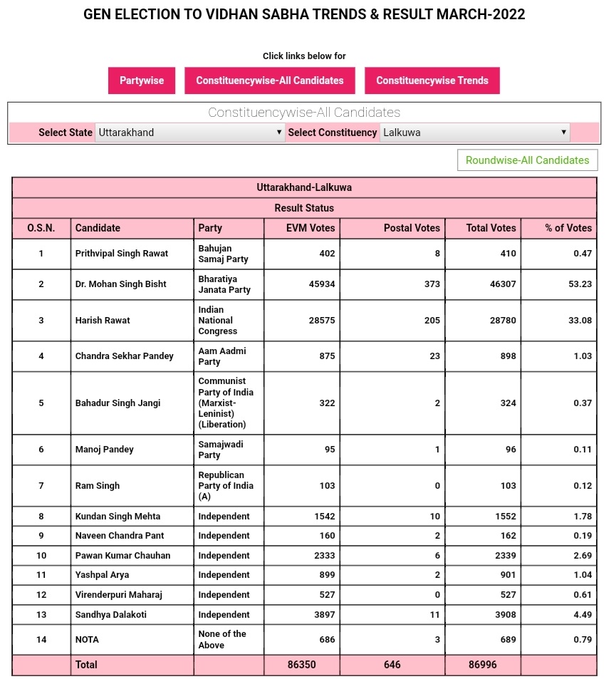The image size is (616, 679).
Task: Click total votes value 28780
Action: pos(503,321)
